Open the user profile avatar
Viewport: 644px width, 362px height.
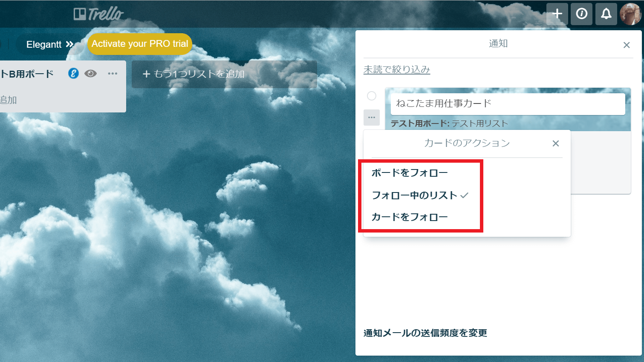(630, 14)
